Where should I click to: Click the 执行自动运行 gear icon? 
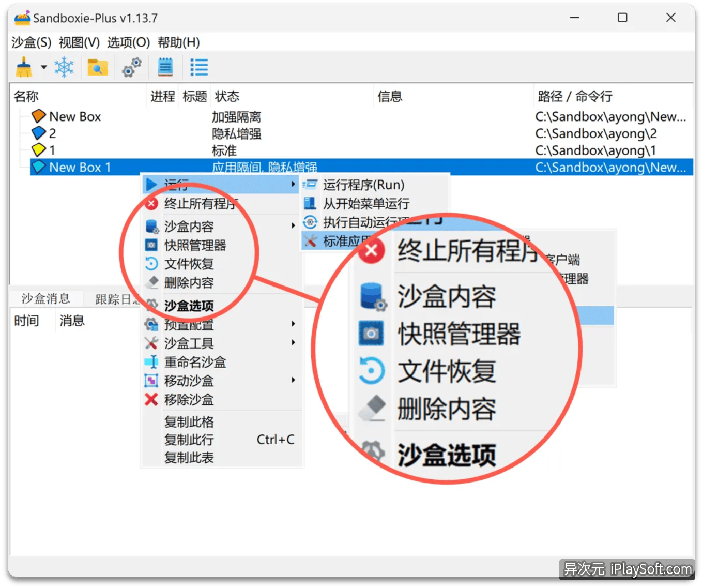(x=310, y=222)
